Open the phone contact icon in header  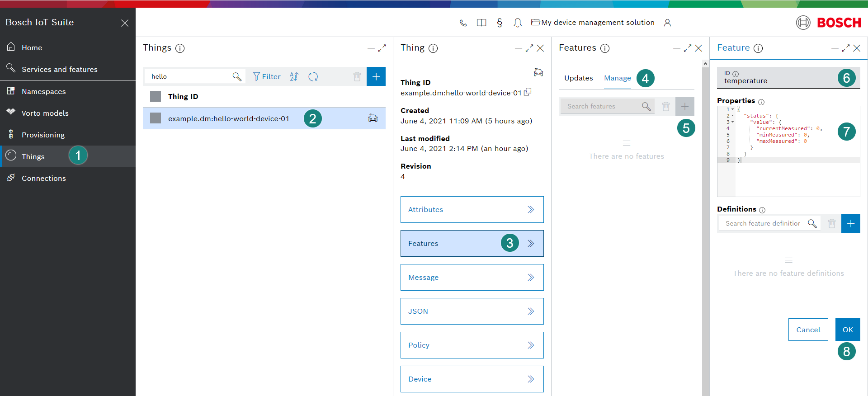[463, 23]
